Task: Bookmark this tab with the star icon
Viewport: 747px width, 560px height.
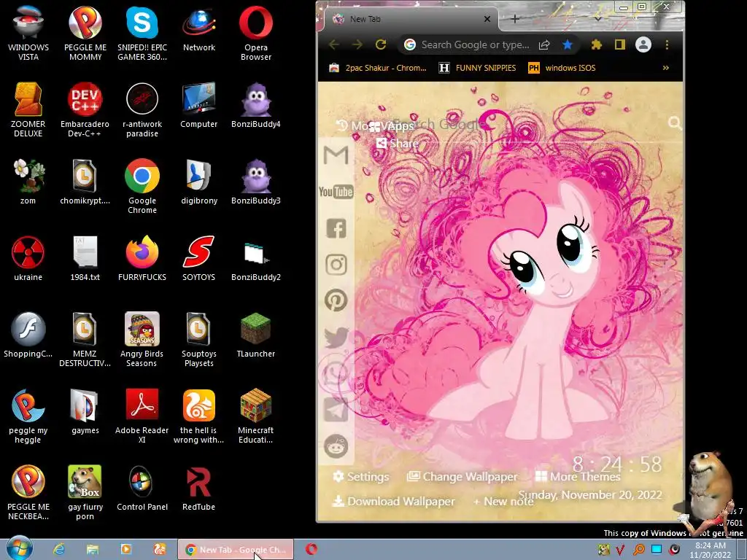Action: [x=567, y=44]
